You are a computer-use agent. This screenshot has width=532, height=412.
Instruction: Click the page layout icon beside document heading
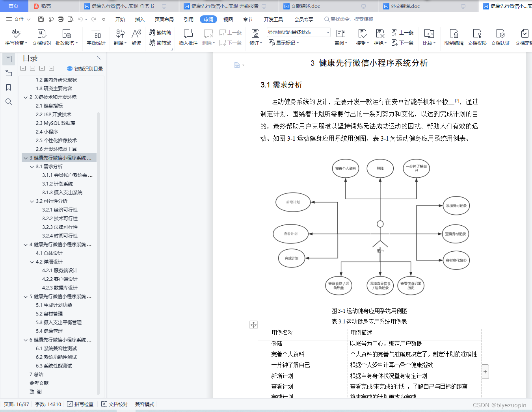[237, 65]
